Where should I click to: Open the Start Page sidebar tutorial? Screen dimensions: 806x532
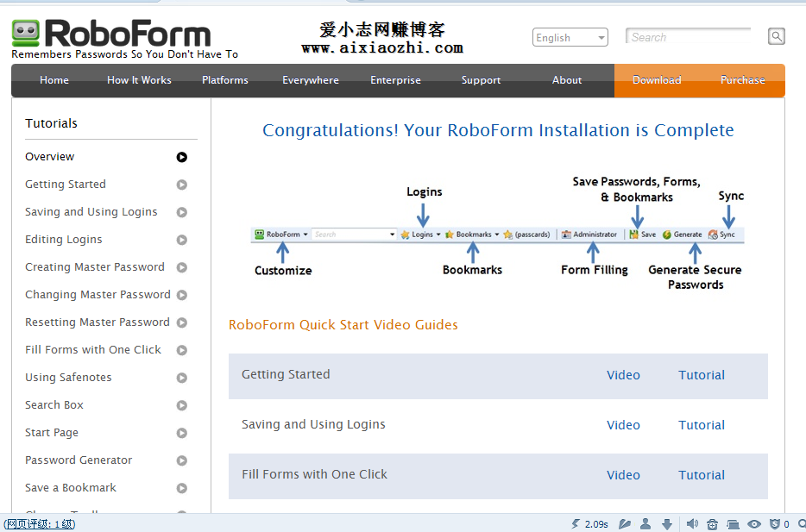tap(52, 433)
